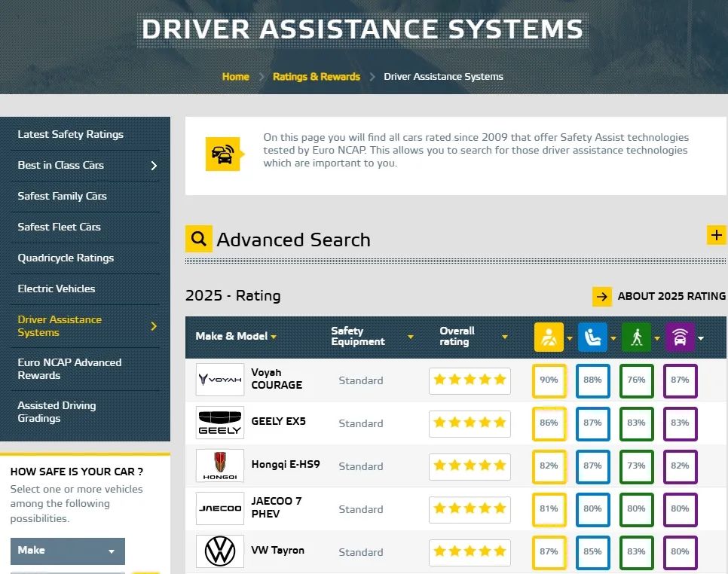Click the Child Occupant blue column icon

pos(592,337)
